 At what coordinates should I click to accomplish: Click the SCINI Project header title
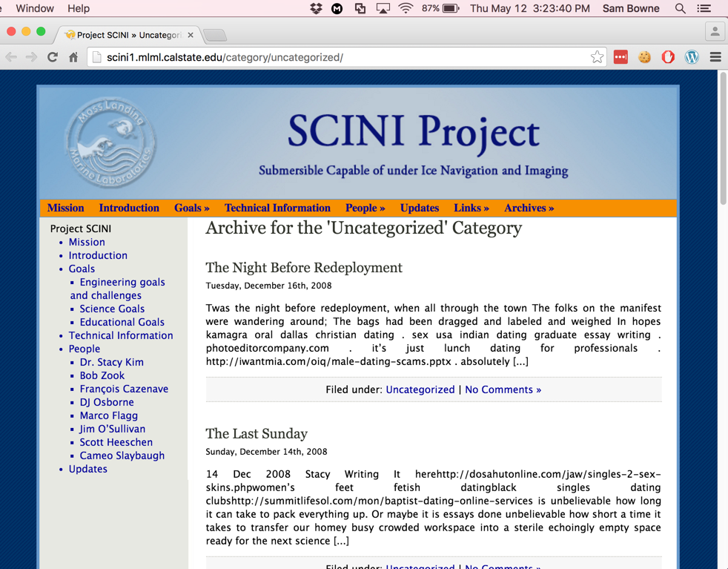click(x=414, y=131)
